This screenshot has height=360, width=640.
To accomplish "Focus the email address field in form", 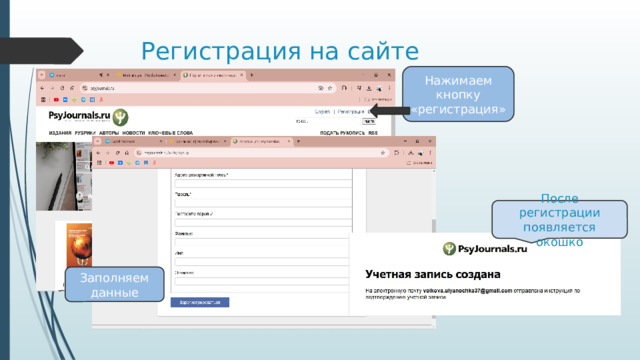I will tap(263, 183).
